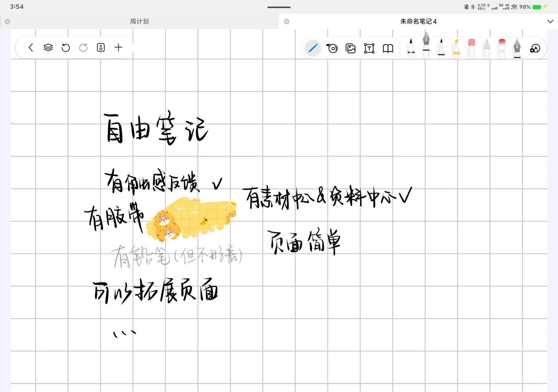Viewport: 558px width, 392px height.
Task: Open the material library book icon
Action: pos(388,48)
